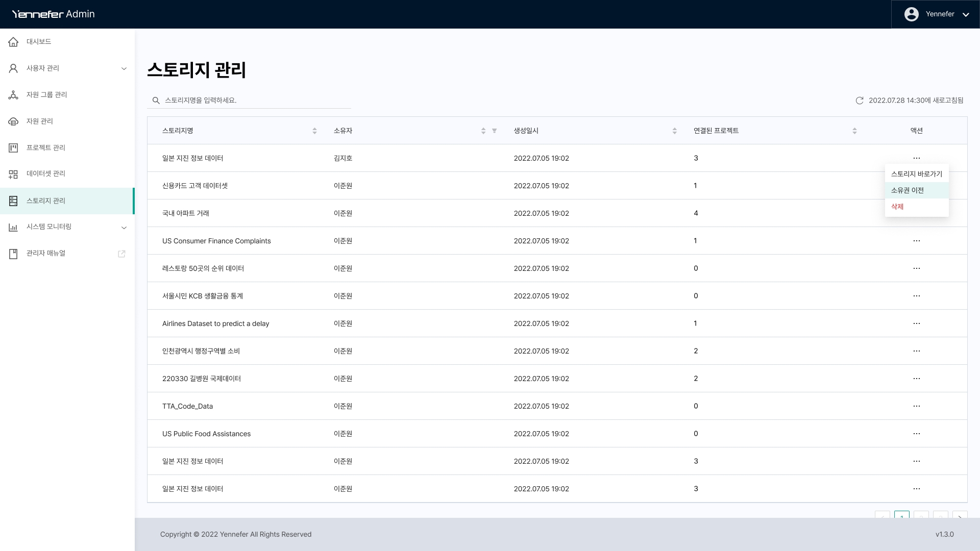The width and height of the screenshot is (980, 551).
Task: Focus the storage name search field
Action: 255,101
